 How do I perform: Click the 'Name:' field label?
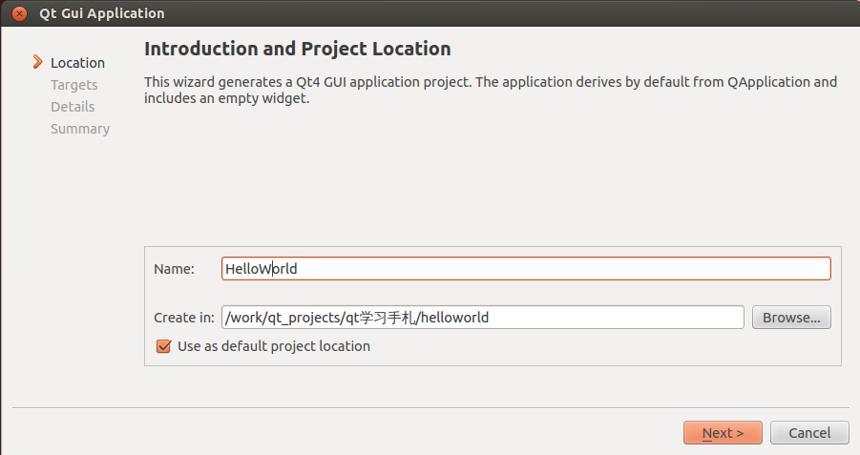[x=174, y=269]
